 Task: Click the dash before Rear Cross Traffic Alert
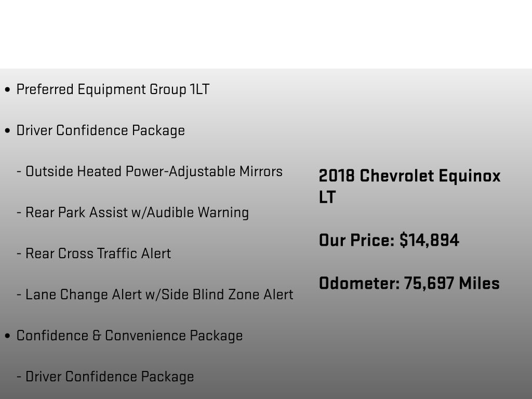(19, 254)
